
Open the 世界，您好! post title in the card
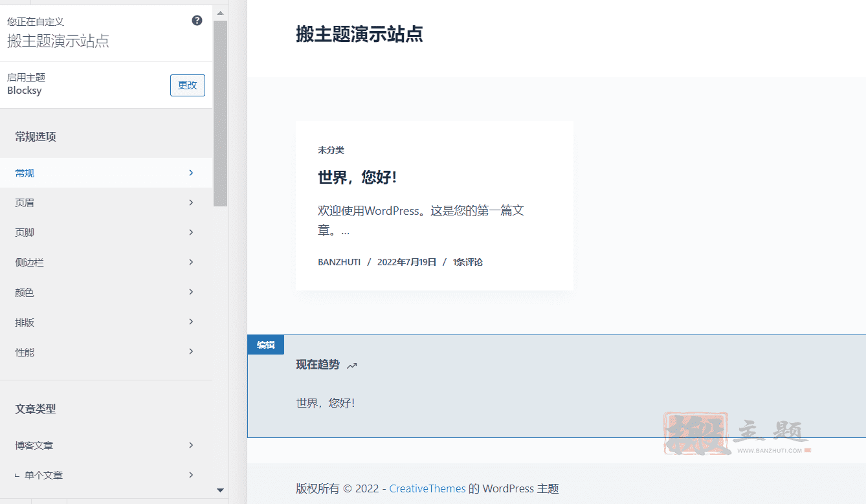click(x=357, y=177)
